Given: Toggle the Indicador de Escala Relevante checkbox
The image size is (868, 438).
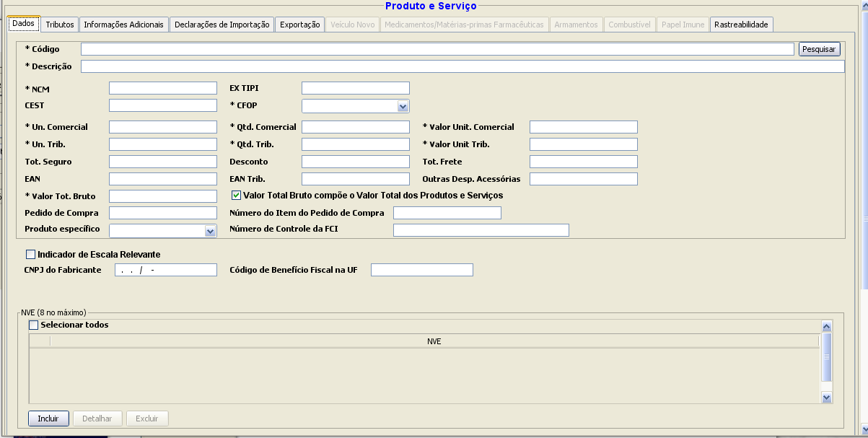Looking at the screenshot, I should coord(30,255).
